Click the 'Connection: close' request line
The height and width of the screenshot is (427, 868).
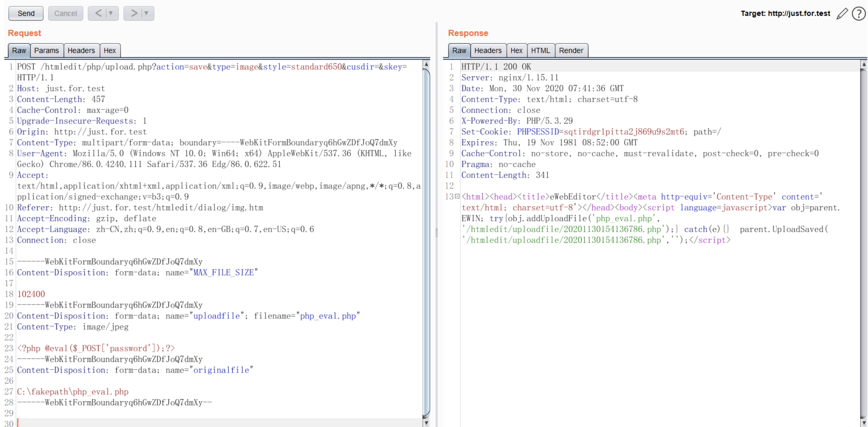(x=57, y=240)
